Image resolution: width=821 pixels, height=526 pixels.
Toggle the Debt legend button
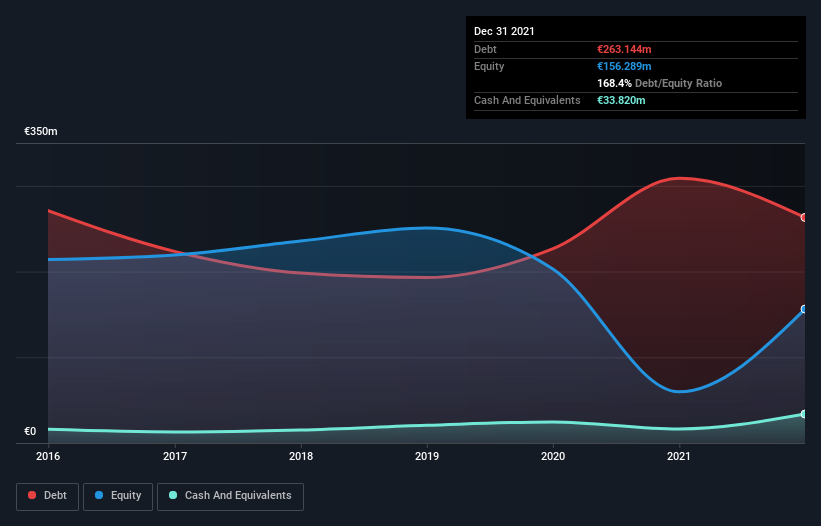coord(48,496)
